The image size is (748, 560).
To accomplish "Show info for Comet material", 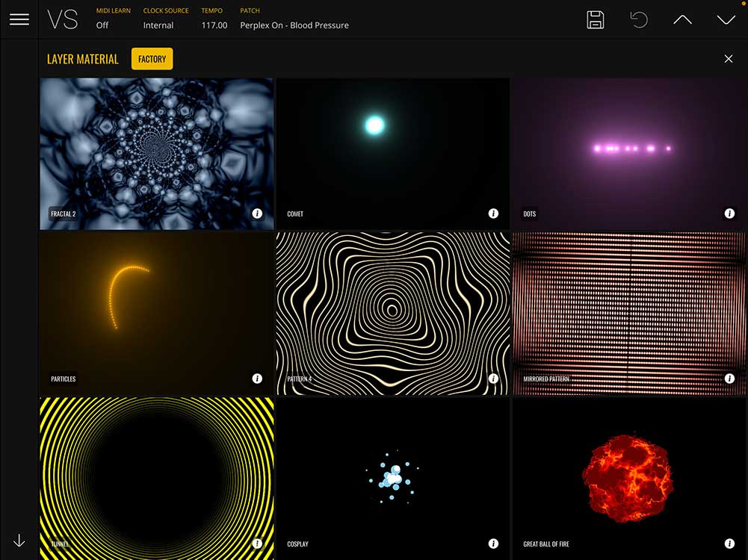I will [493, 214].
